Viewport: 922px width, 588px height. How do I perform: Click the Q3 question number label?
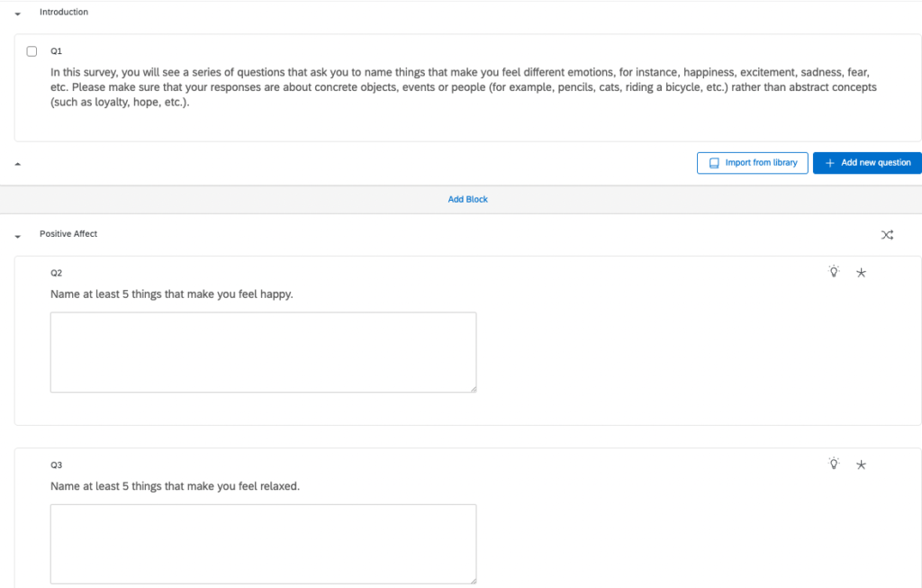56,466
